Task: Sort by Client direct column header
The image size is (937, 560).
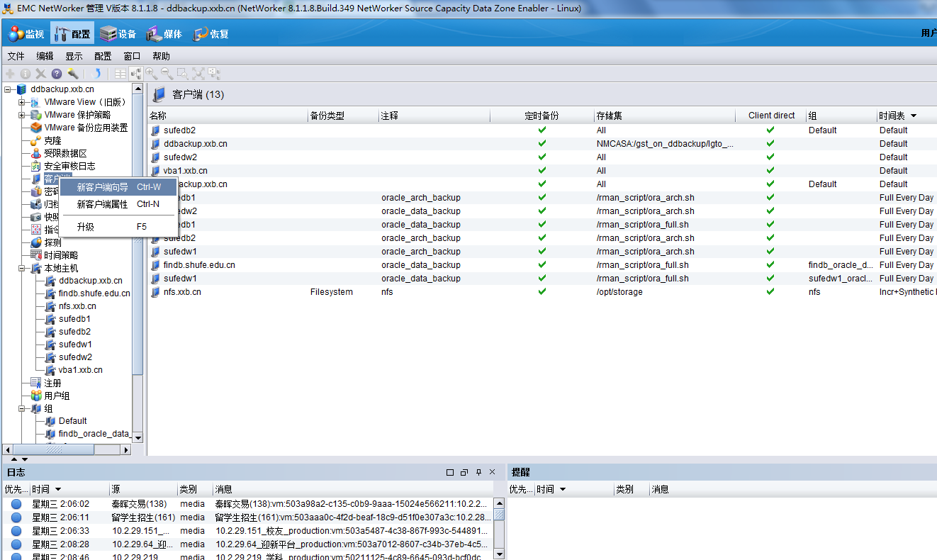Action: (771, 116)
